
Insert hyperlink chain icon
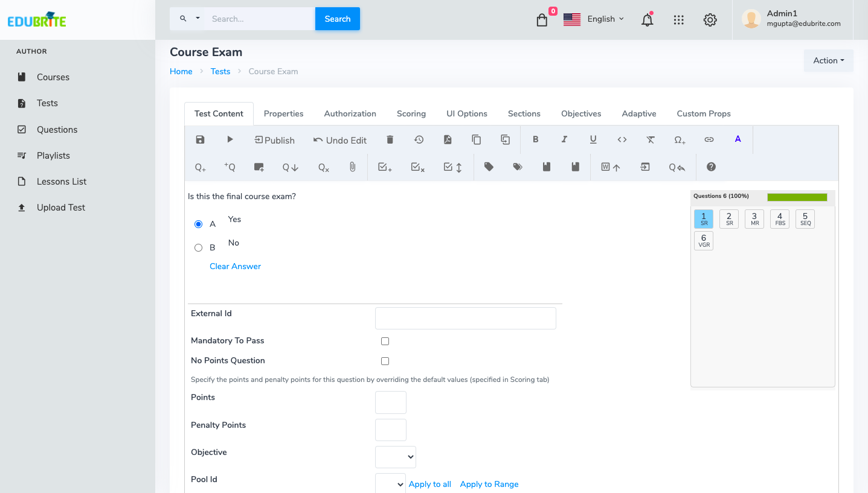click(x=709, y=139)
